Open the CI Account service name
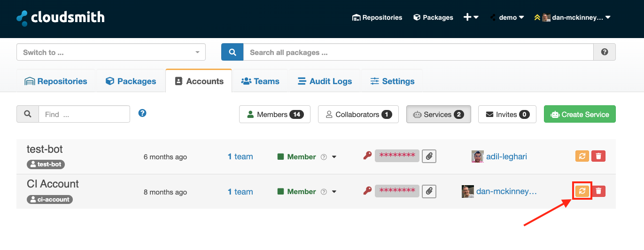Viewport: 644px width, 250px height. [x=53, y=184]
